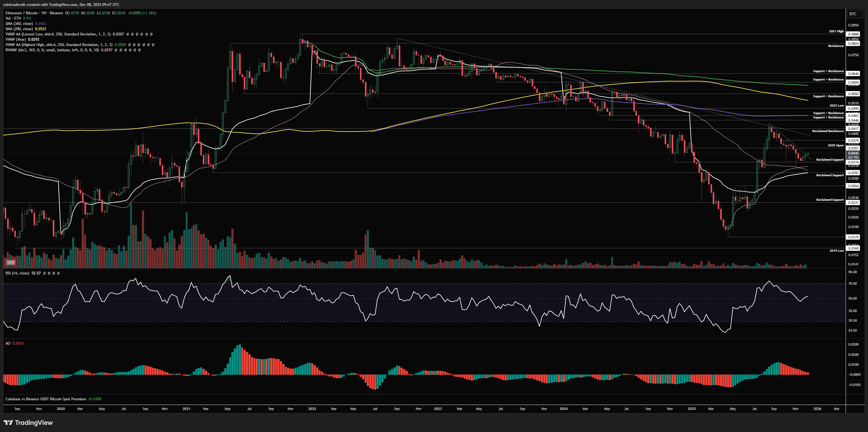868x432 pixels.
Task: Click the current price 0.0343 countdown label
Action: pos(853,155)
